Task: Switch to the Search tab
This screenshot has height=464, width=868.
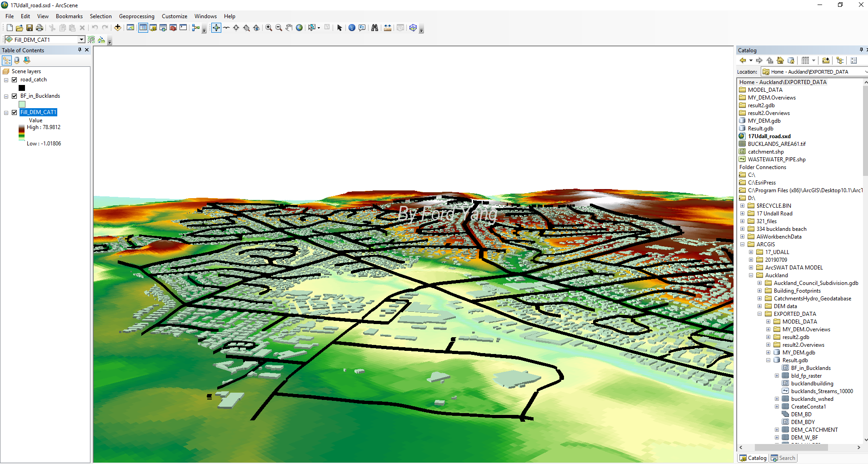Action: 783,458
